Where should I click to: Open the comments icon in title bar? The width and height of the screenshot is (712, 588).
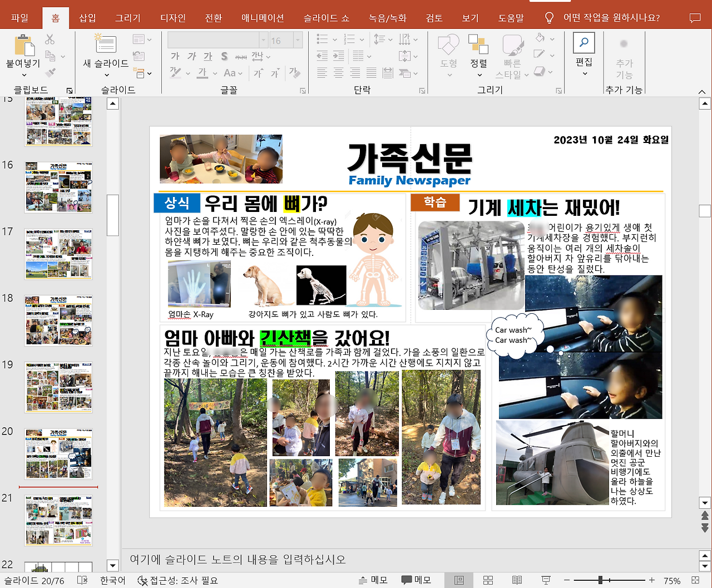tap(695, 18)
